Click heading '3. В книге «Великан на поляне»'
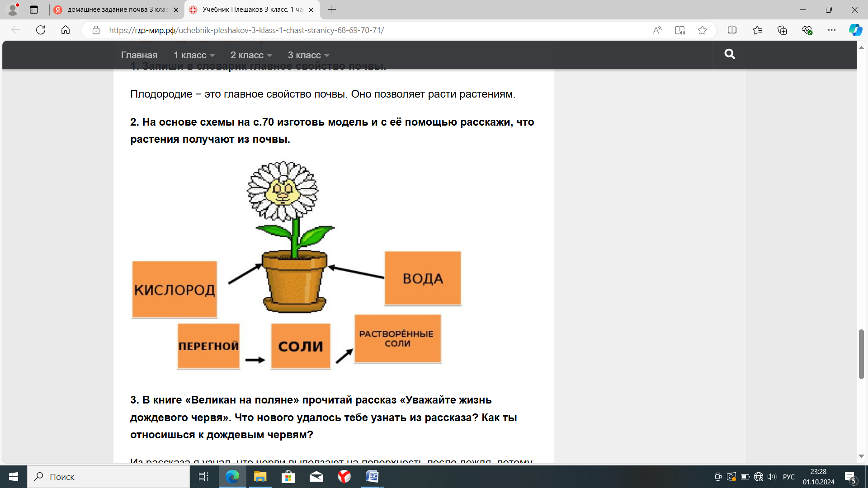868x488 pixels. coord(324,417)
